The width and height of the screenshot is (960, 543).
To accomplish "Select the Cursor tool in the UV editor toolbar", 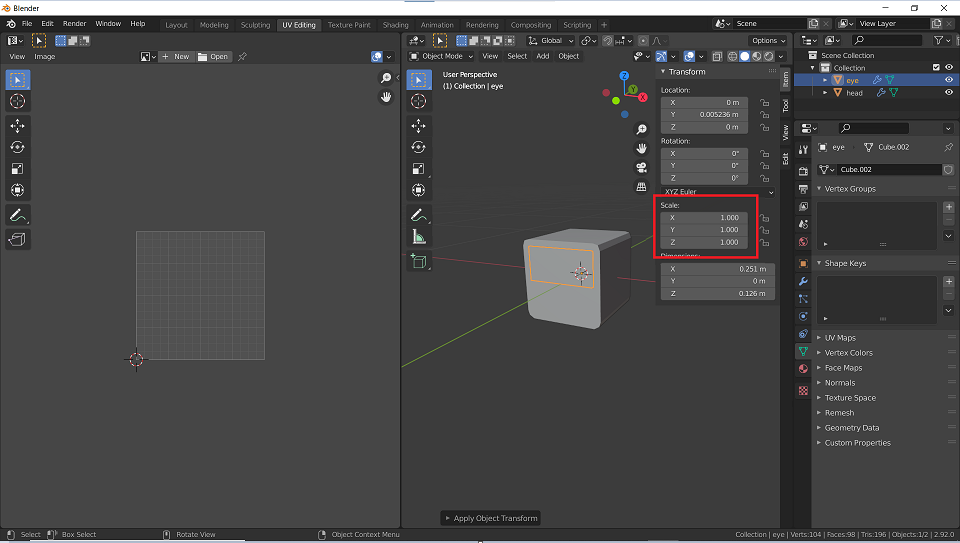I will point(17,101).
